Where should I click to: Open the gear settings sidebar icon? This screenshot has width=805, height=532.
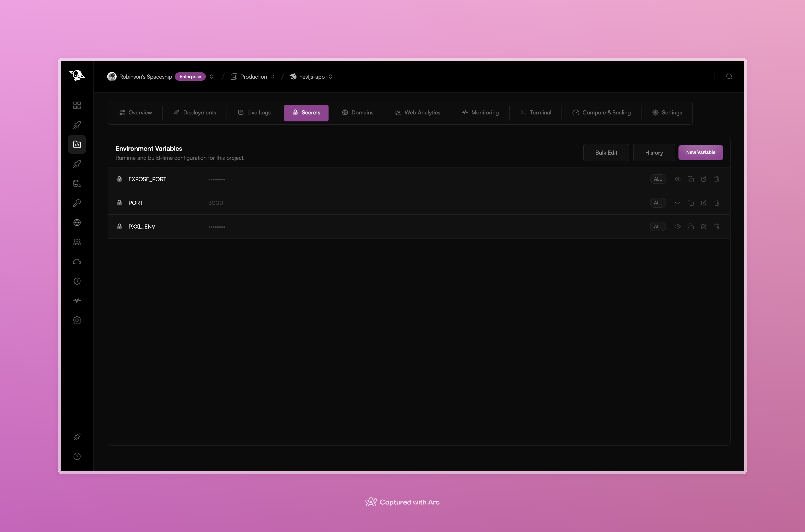[x=77, y=320]
